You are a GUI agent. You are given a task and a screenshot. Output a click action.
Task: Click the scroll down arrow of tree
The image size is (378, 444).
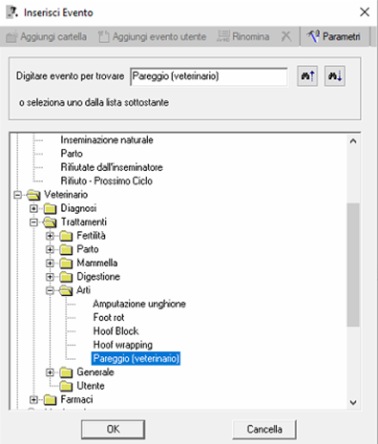click(x=353, y=402)
